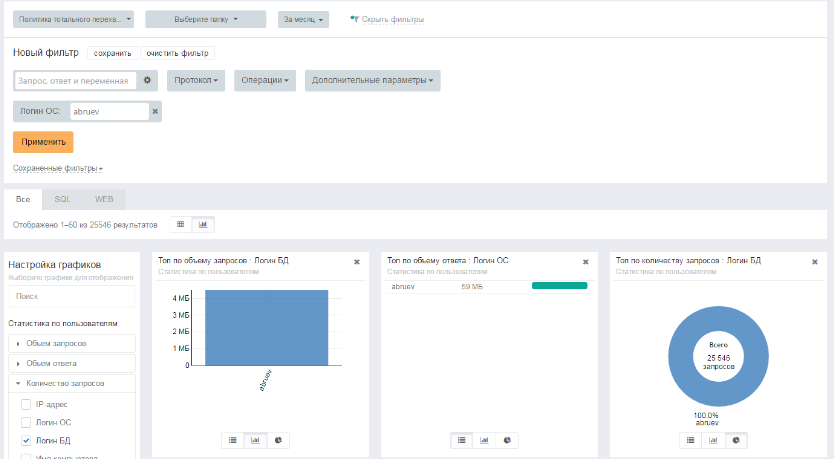The height and width of the screenshot is (459, 834).
Task: Switch results to charts view
Action: 203,224
